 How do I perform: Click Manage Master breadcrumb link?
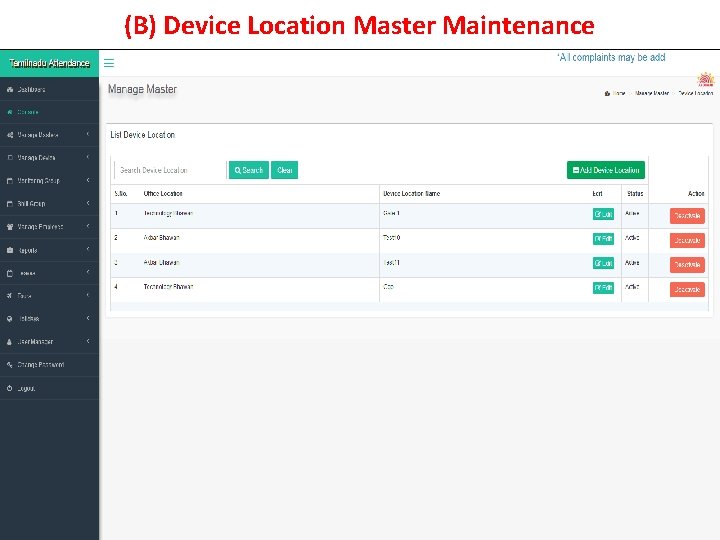coord(652,93)
